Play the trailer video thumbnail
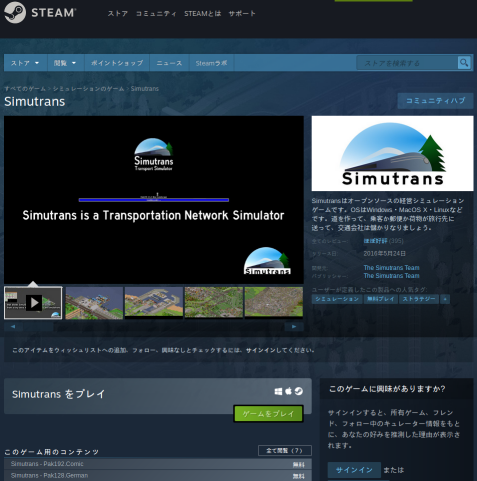Screen dimensions: 477x481 (x=33, y=303)
